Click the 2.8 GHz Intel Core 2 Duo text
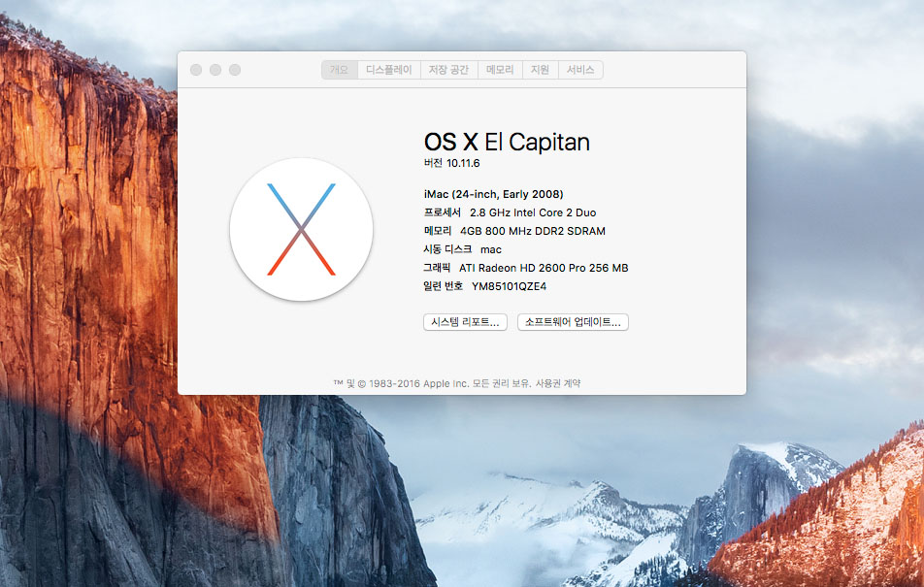Image resolution: width=924 pixels, height=587 pixels. tap(532, 212)
